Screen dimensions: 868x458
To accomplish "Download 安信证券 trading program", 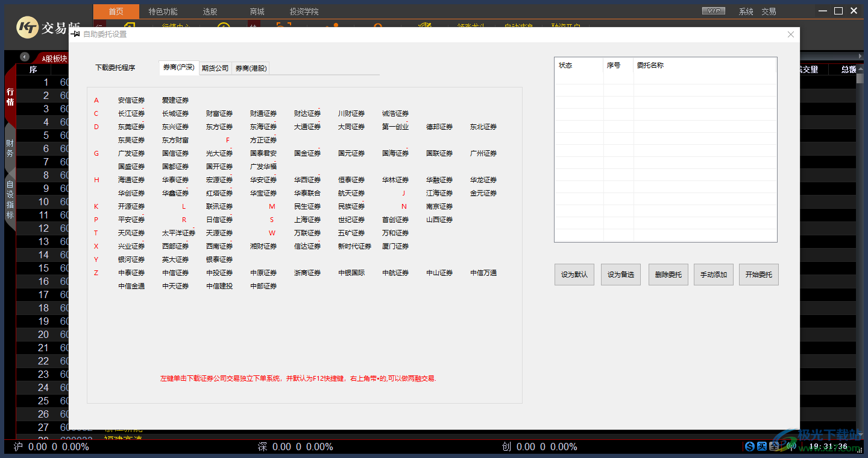I will tap(131, 100).
